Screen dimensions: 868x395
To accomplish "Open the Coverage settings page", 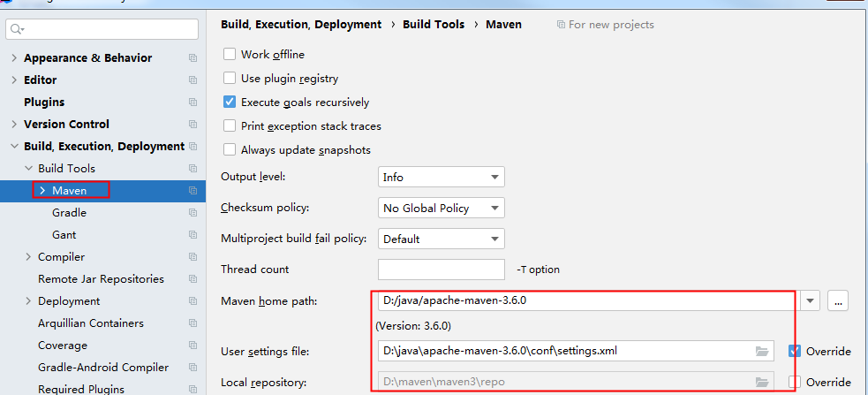I will [x=63, y=346].
